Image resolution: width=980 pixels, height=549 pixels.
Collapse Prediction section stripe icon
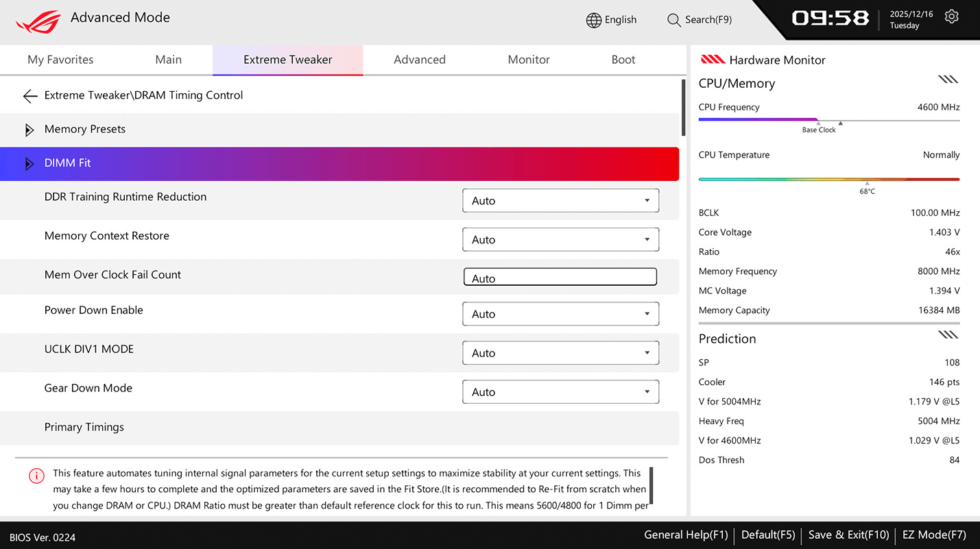948,335
